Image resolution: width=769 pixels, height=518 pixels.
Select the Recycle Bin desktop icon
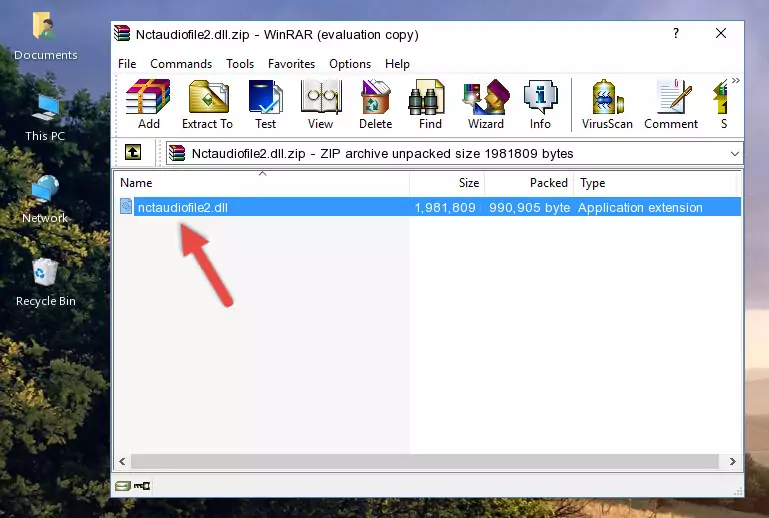[46, 283]
